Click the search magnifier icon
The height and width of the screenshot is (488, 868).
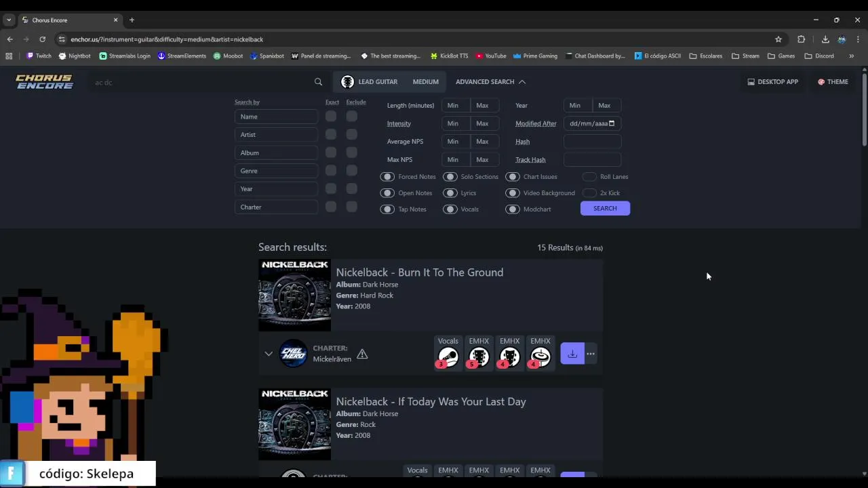pyautogui.click(x=318, y=82)
